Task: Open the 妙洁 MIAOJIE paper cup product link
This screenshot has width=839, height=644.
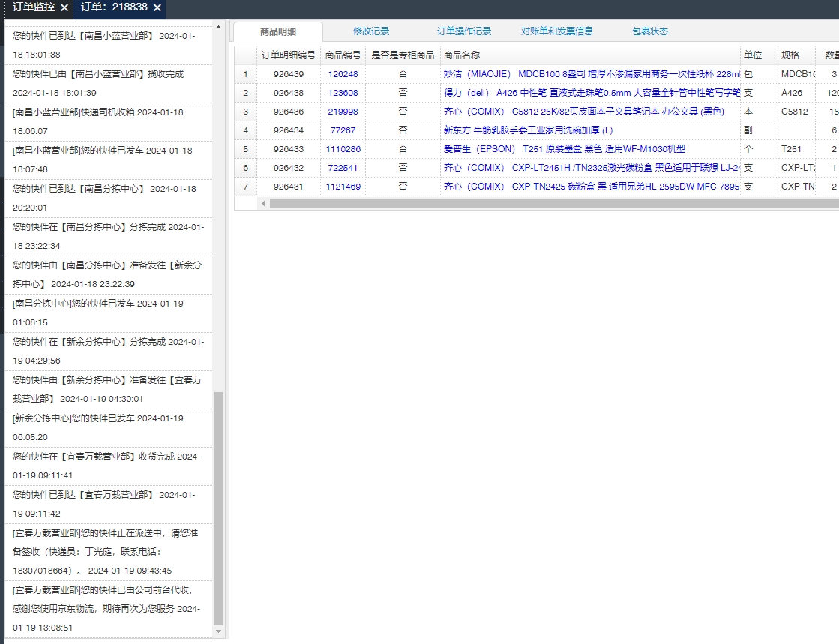Action: [x=592, y=73]
